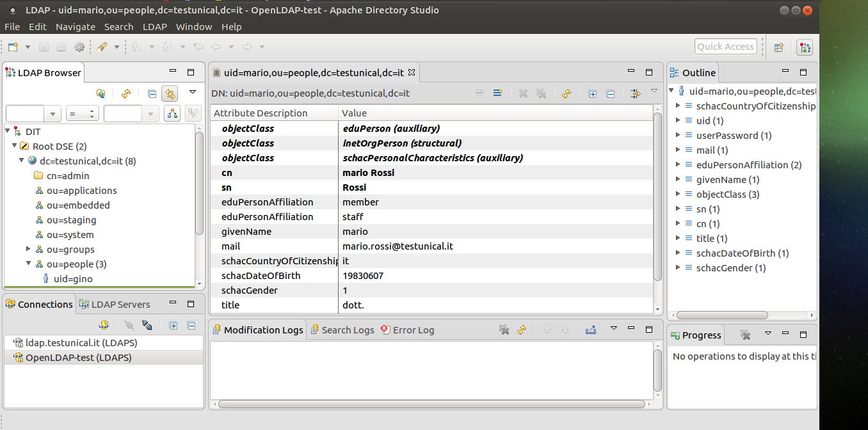
Task: Refresh the Modification Logs view
Action: pos(522,330)
